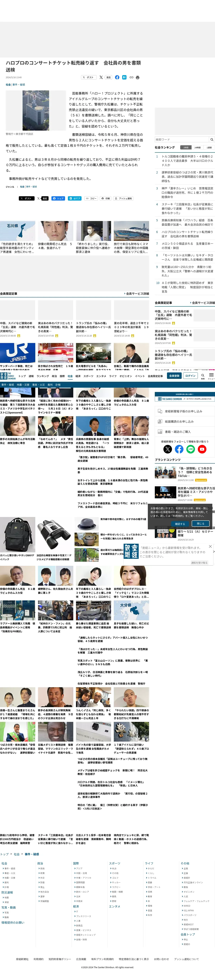Click the コピー button below article

(91, 198)
